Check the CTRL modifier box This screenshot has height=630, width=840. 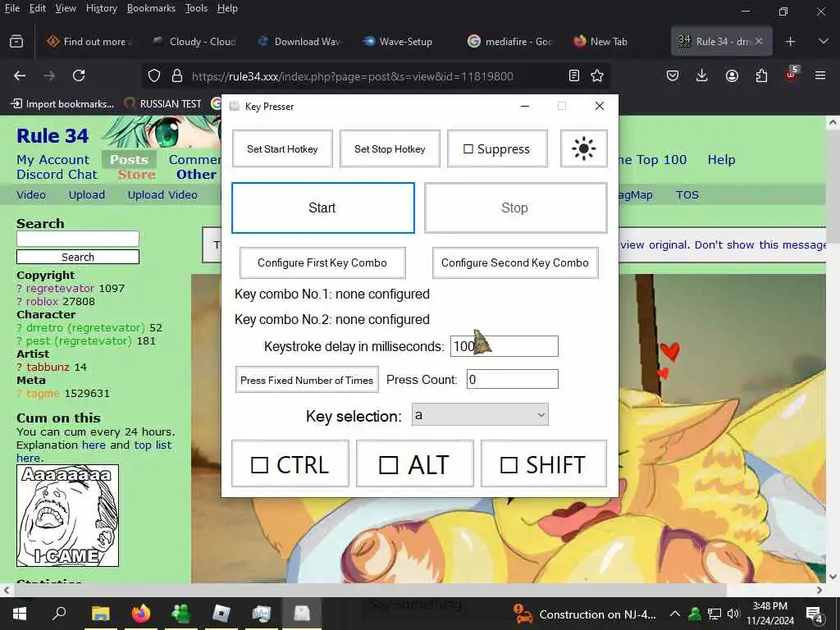point(260,465)
